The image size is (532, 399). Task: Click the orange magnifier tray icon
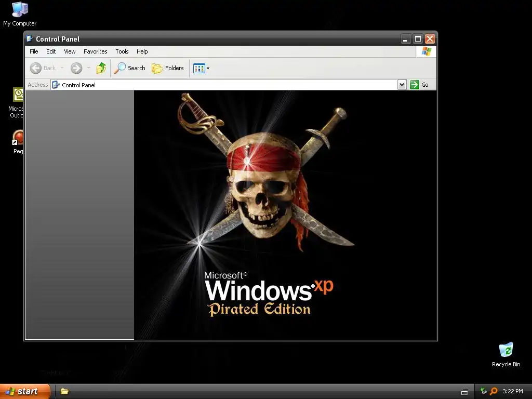(494, 391)
